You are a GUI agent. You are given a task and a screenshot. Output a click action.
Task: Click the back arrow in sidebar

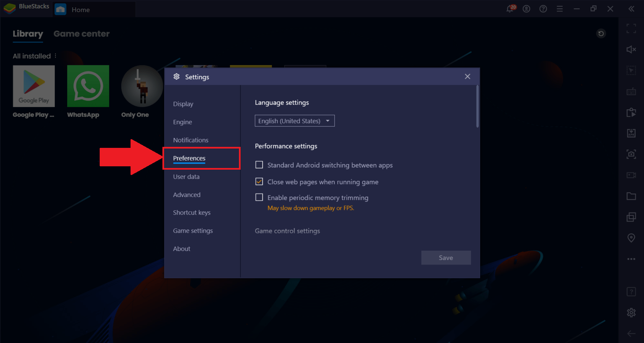tap(631, 333)
